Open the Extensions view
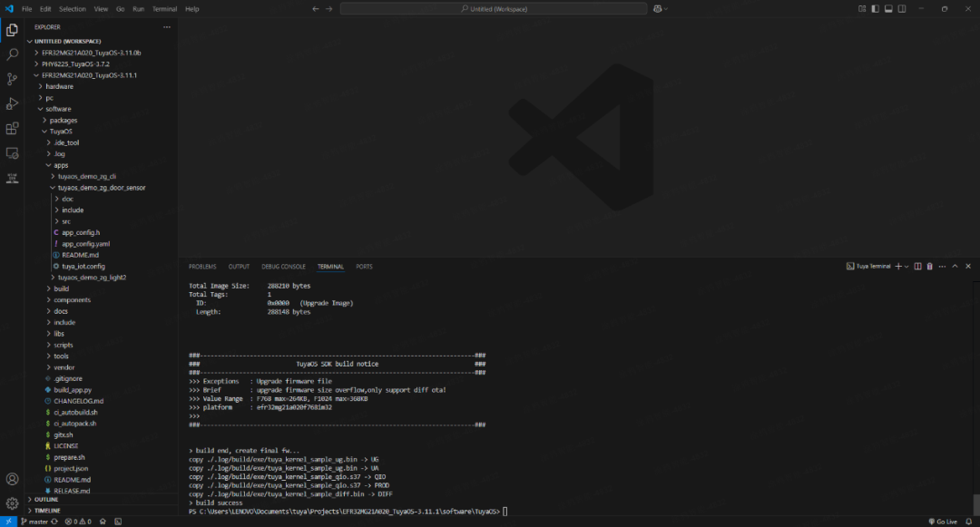This screenshot has height=527, width=980. (x=12, y=129)
